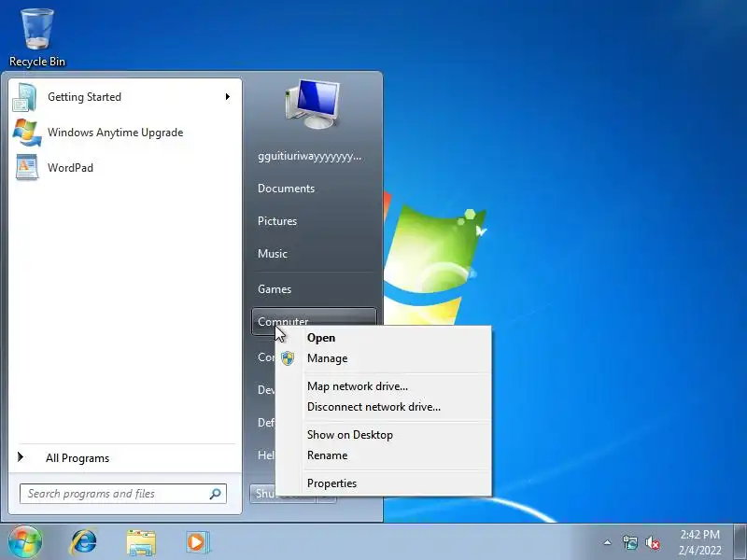The width and height of the screenshot is (747, 560).
Task: Click the user account picture in Start menu
Action: point(313,105)
